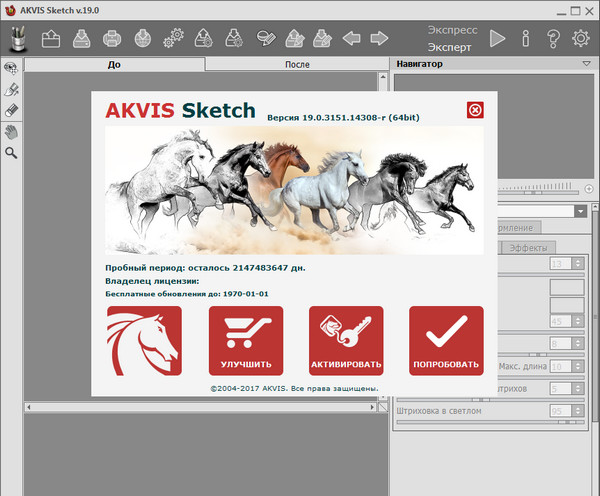Switch to the После tab
600x496 pixels.
tap(297, 64)
